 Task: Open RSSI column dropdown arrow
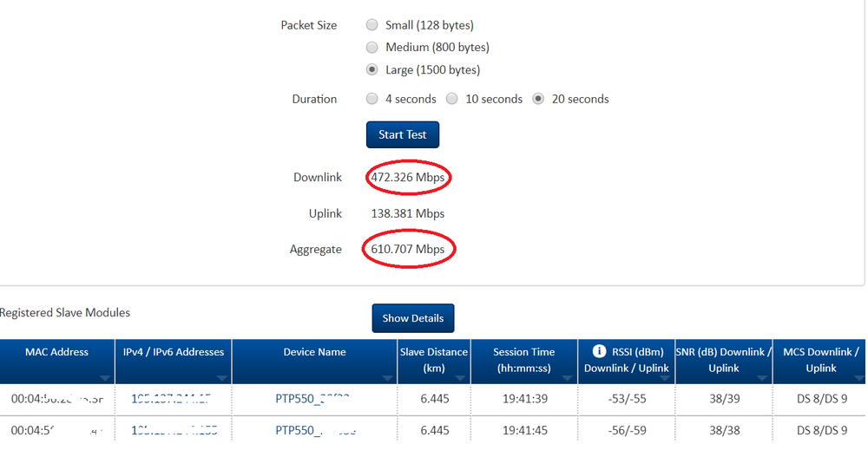click(665, 378)
